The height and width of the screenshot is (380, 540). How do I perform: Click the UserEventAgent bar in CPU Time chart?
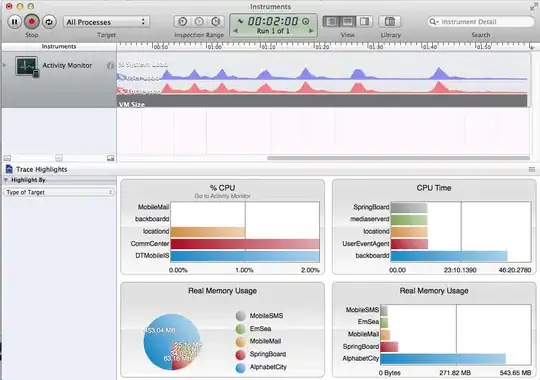(x=409, y=244)
